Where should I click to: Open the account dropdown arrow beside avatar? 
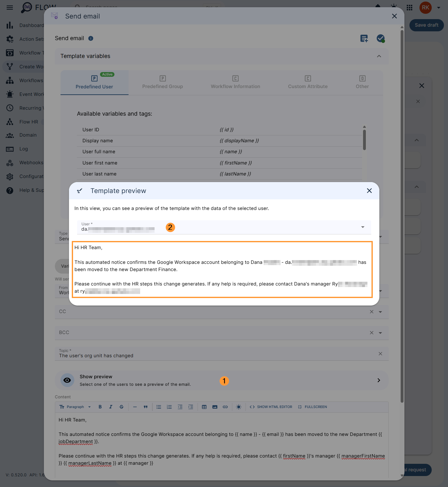(439, 8)
